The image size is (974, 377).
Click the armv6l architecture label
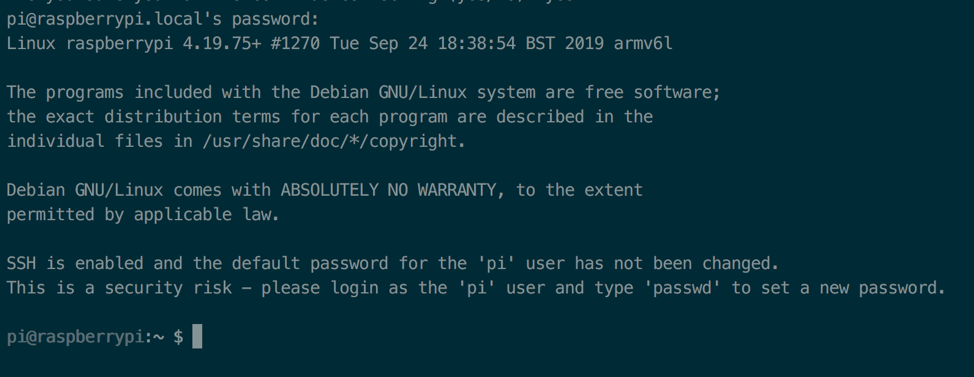(644, 44)
